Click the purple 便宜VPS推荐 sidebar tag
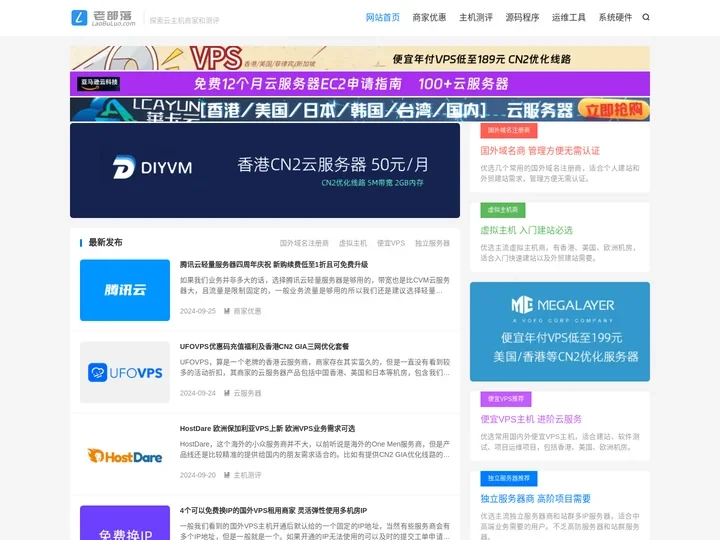 (506, 399)
